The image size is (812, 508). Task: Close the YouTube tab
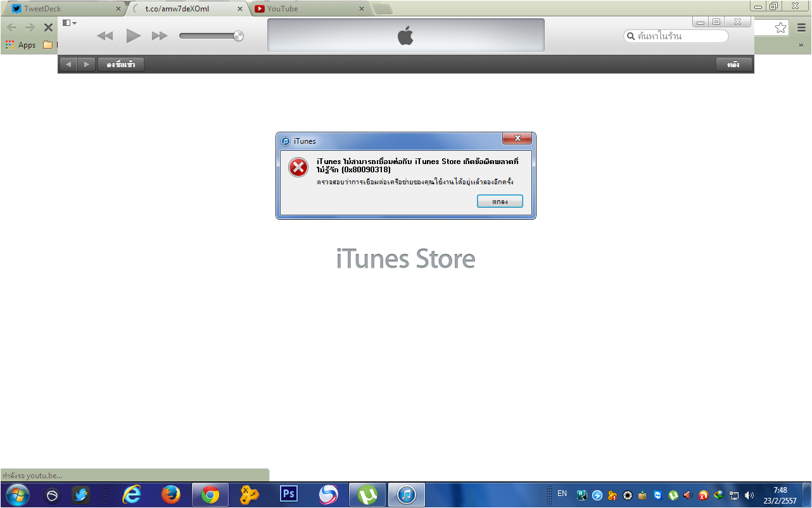click(x=362, y=10)
